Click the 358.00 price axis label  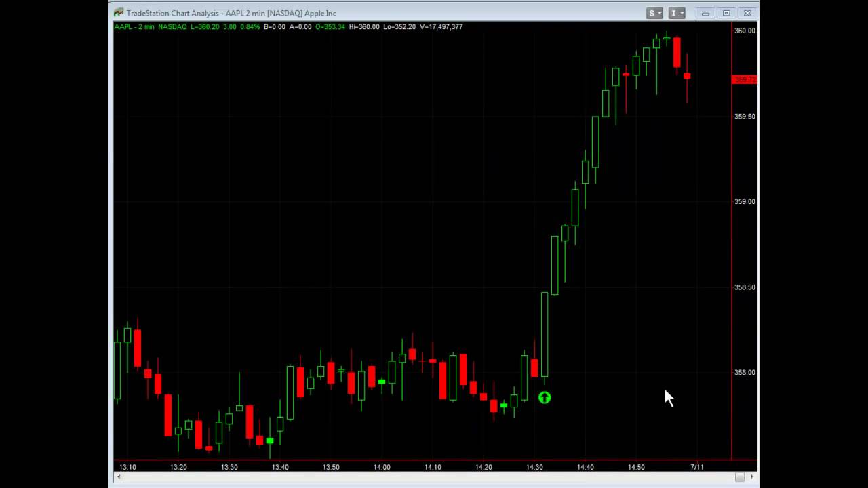point(745,373)
